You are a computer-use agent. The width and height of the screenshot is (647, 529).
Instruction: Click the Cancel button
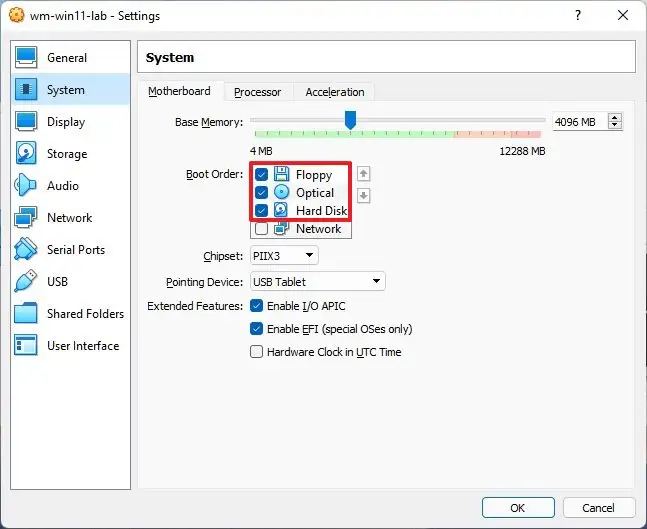coord(598,507)
